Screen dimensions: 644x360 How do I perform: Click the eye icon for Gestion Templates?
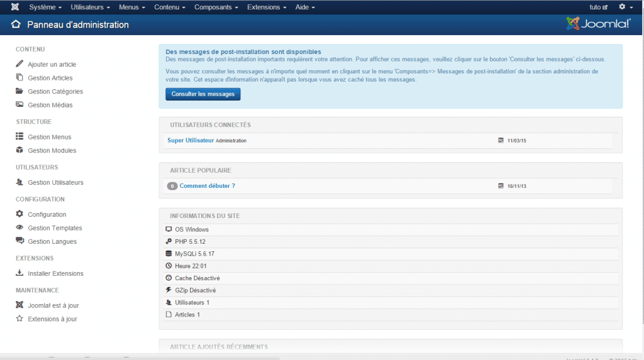coord(19,228)
